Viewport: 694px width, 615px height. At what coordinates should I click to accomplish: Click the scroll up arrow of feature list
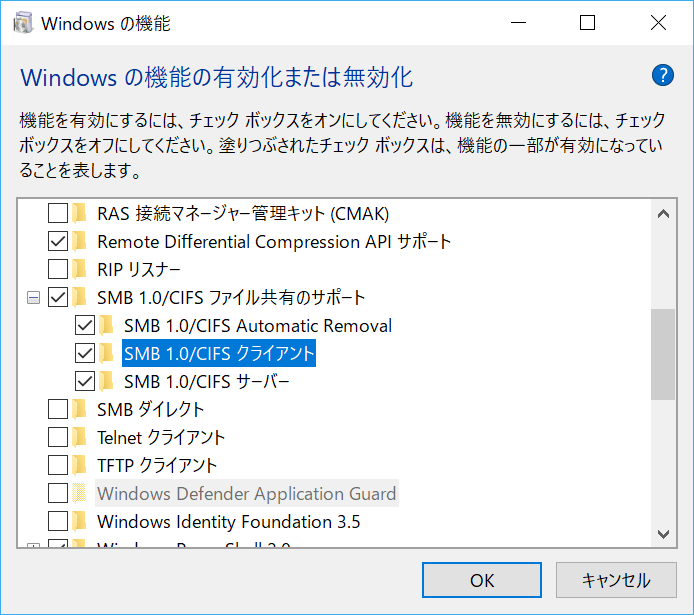pos(663,214)
